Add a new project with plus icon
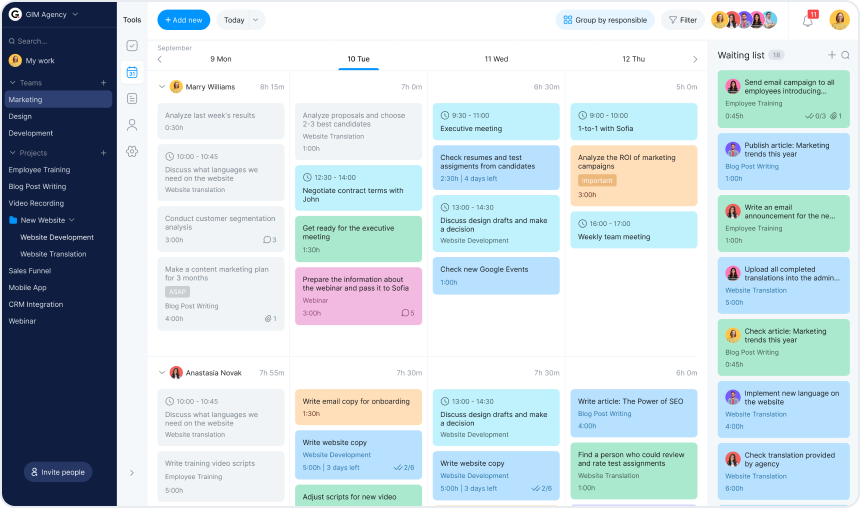Viewport: 860px width, 508px height. 103,153
